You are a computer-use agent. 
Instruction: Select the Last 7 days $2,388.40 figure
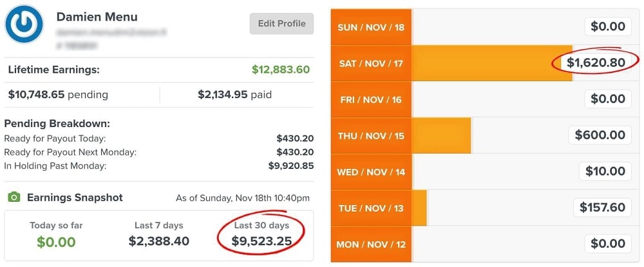(159, 241)
